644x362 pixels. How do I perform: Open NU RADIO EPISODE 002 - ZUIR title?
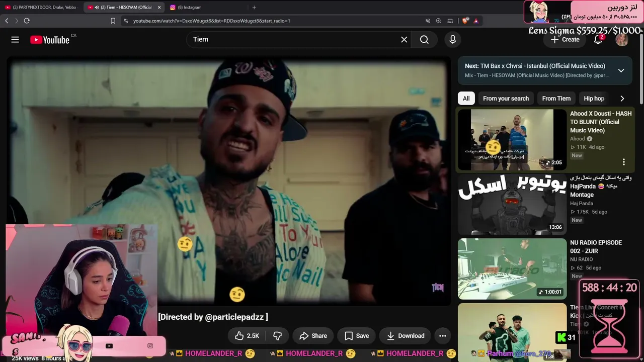tap(596, 246)
